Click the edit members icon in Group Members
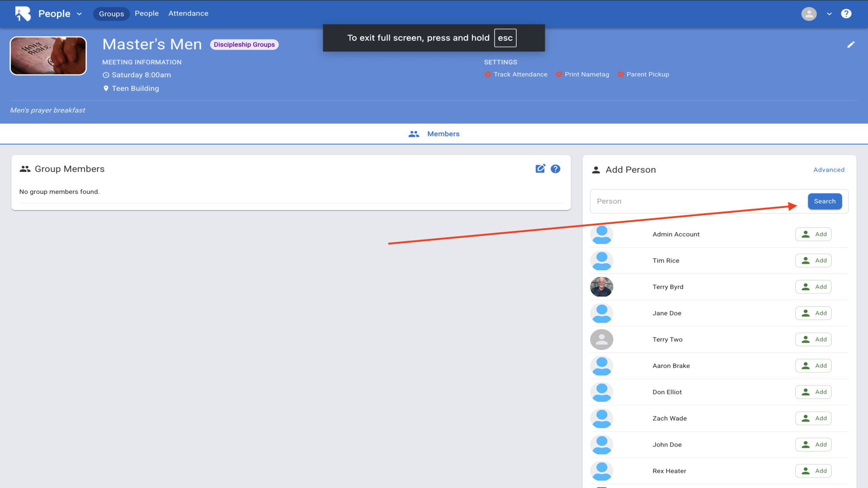This screenshot has width=868, height=488. pyautogui.click(x=540, y=169)
